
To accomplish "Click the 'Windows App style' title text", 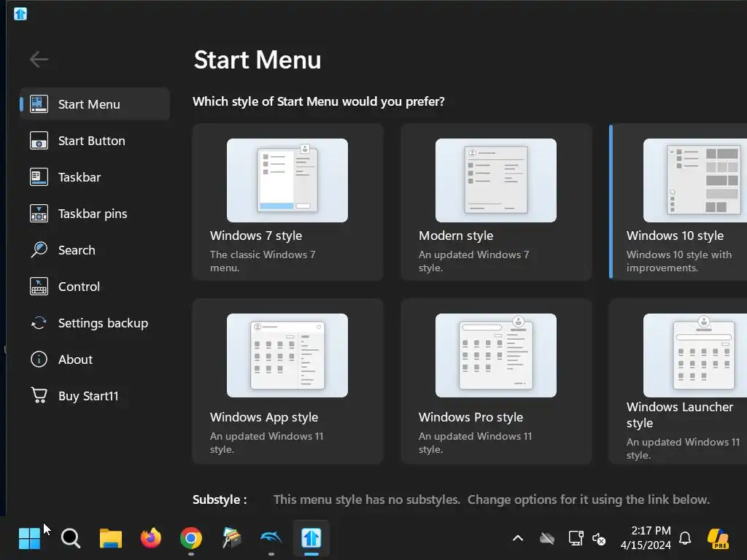I will tap(264, 417).
